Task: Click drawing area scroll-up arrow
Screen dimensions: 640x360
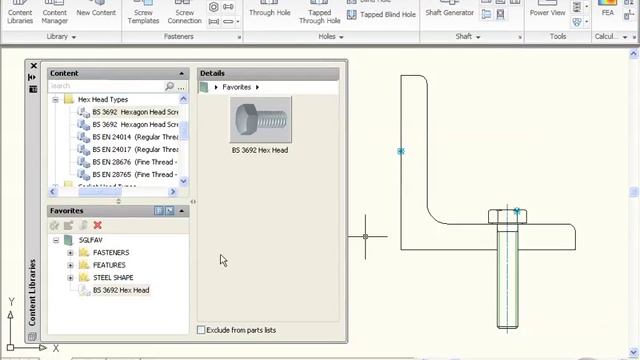Action: pos(633,54)
